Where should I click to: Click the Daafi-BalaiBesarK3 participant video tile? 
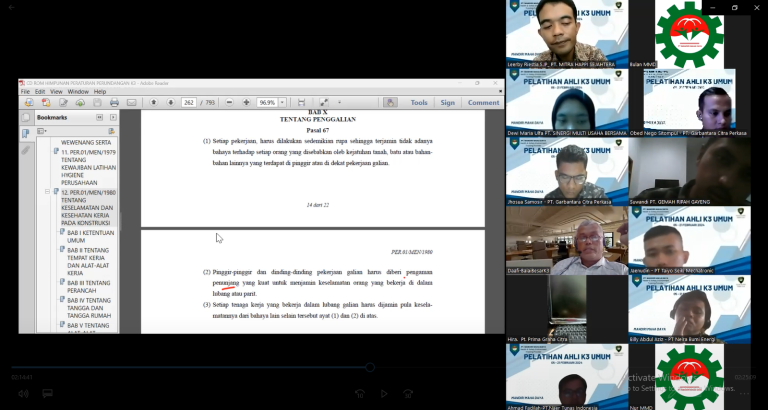(x=567, y=240)
